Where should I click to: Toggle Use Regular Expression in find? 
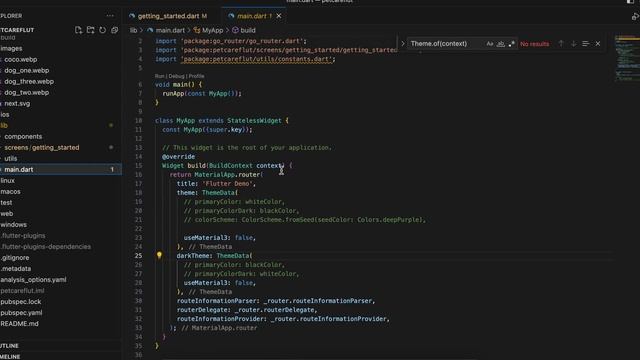511,44
